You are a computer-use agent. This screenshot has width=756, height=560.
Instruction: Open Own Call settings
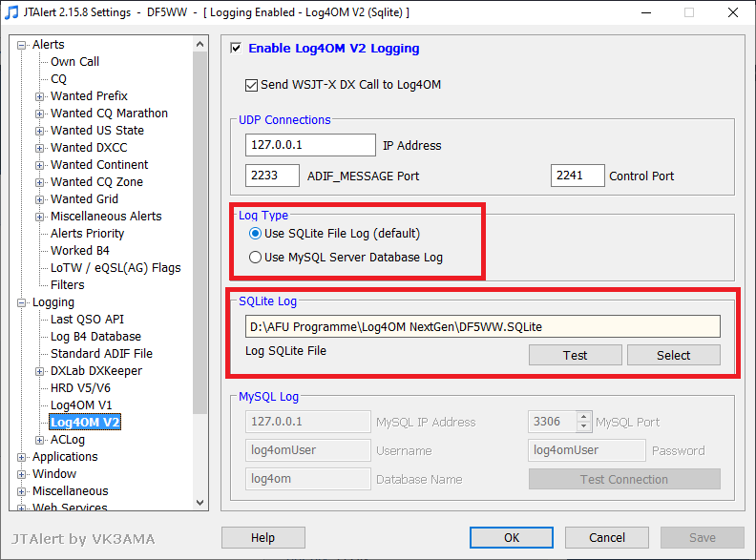pos(74,62)
